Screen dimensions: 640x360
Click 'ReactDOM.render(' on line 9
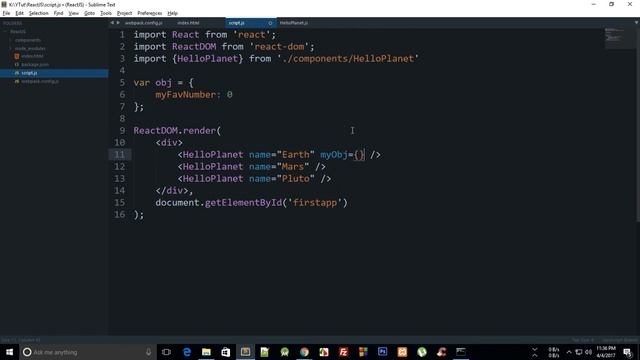click(x=177, y=131)
